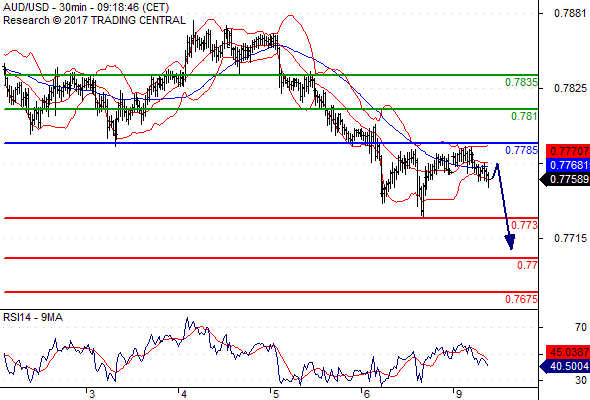The image size is (590, 400).
Task: Click the red 0.773 support label
Action: coord(524,225)
